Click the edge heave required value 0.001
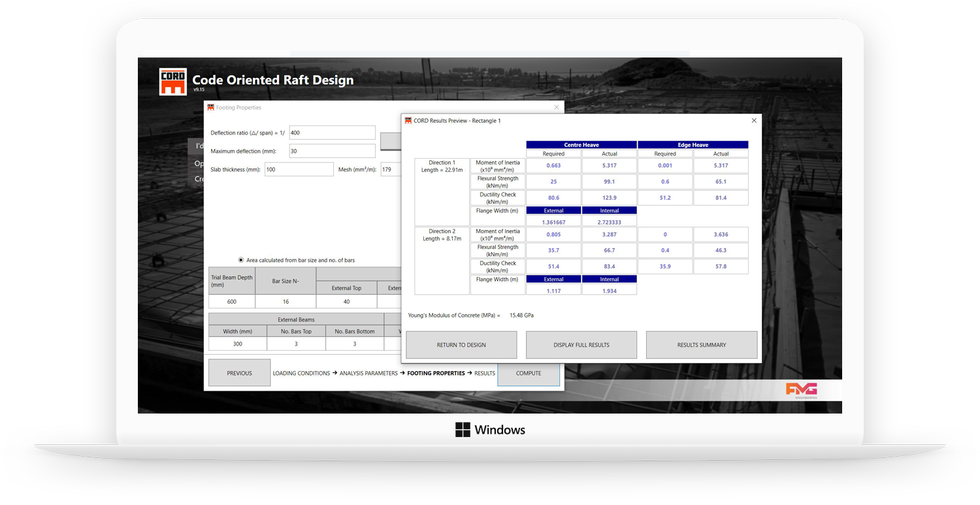The image size is (980, 505). click(x=665, y=165)
